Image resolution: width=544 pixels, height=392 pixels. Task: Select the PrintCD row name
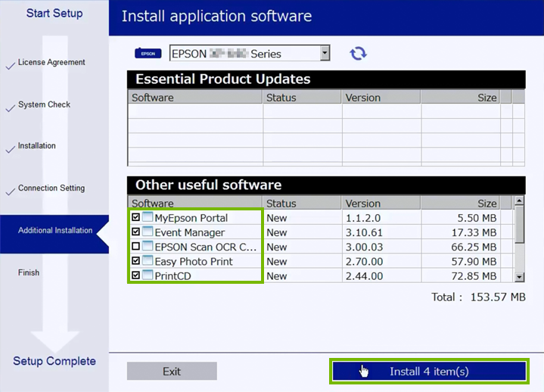click(x=173, y=276)
